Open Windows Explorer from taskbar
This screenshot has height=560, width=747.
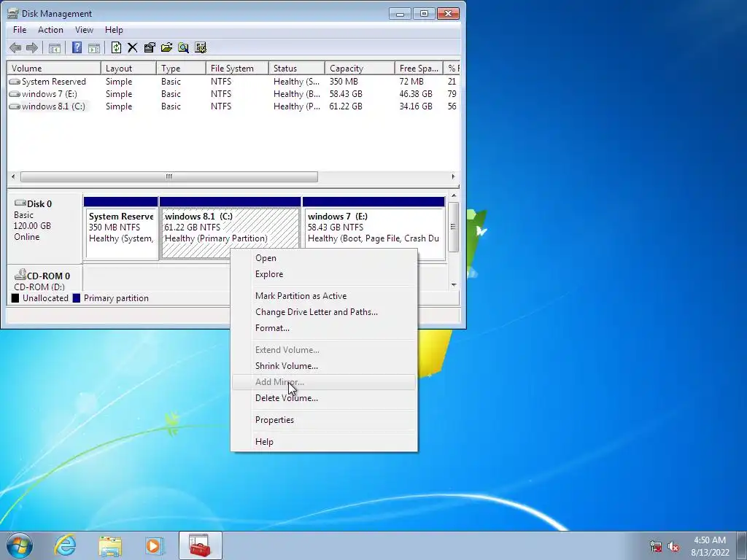pos(110,546)
